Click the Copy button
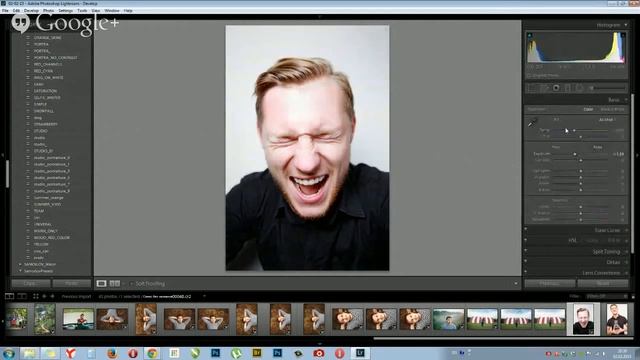The height and width of the screenshot is (360, 640). [x=31, y=283]
